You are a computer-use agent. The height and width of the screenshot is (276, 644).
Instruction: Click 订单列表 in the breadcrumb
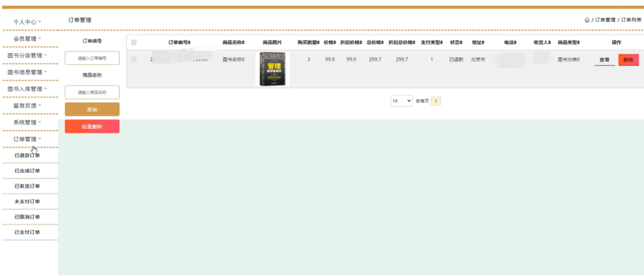631,20
